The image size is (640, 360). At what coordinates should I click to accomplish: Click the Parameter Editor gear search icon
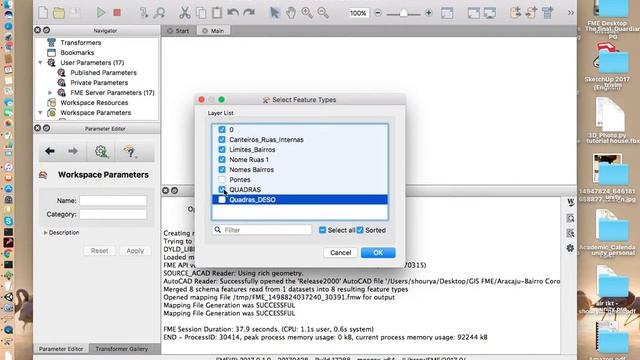(101, 151)
